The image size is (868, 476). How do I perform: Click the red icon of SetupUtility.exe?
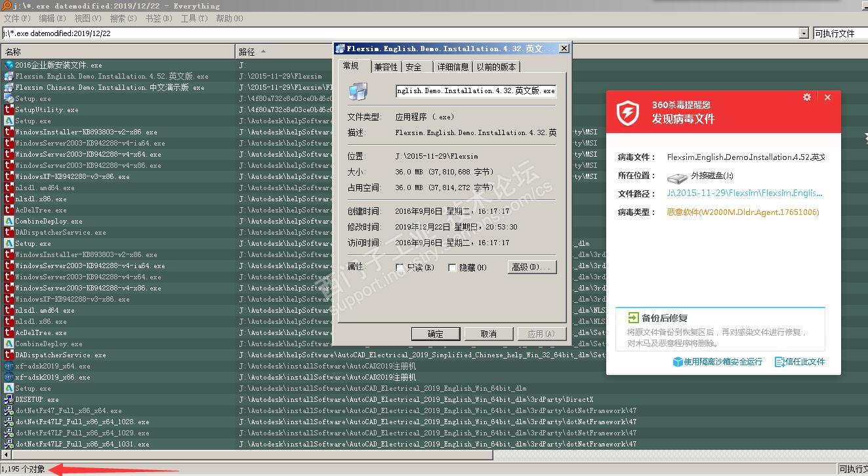9,109
